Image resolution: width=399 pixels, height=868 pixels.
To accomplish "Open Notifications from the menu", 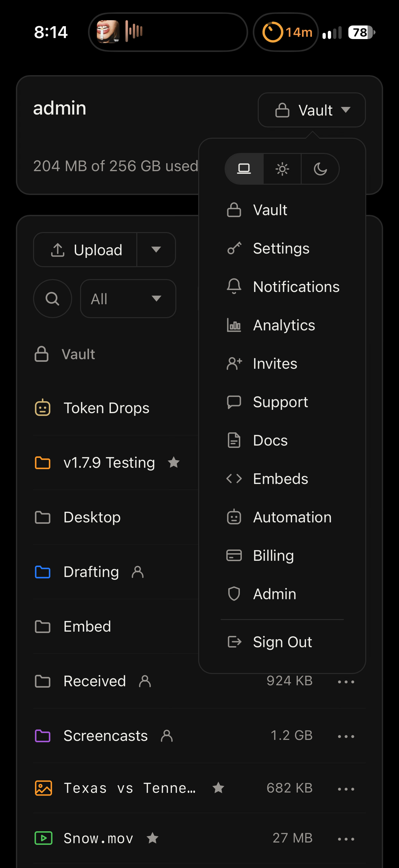I will pos(282,287).
